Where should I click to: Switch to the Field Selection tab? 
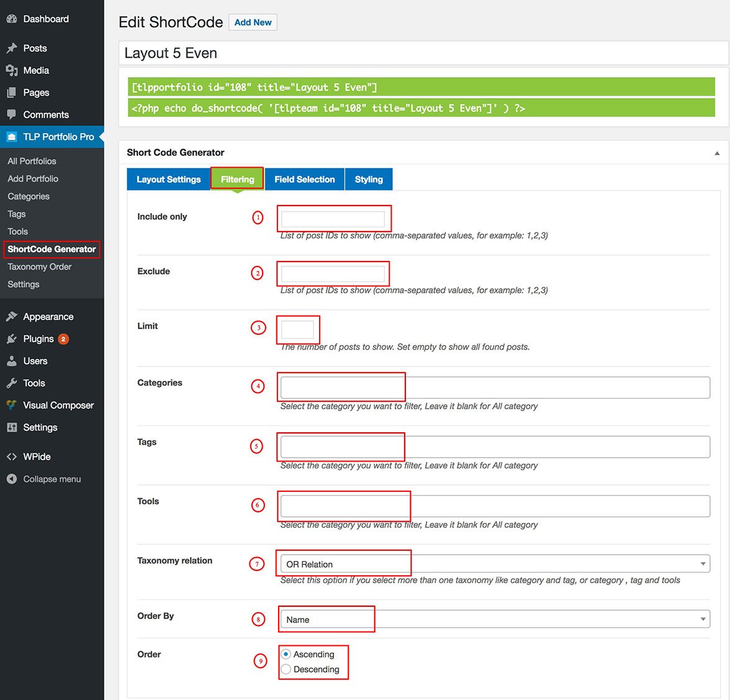pos(304,180)
